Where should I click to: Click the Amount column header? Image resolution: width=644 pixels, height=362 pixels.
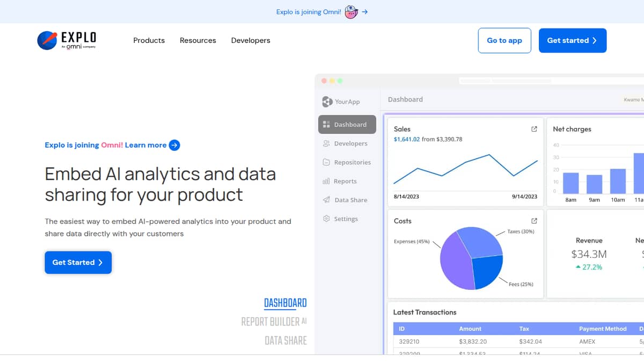pos(470,329)
